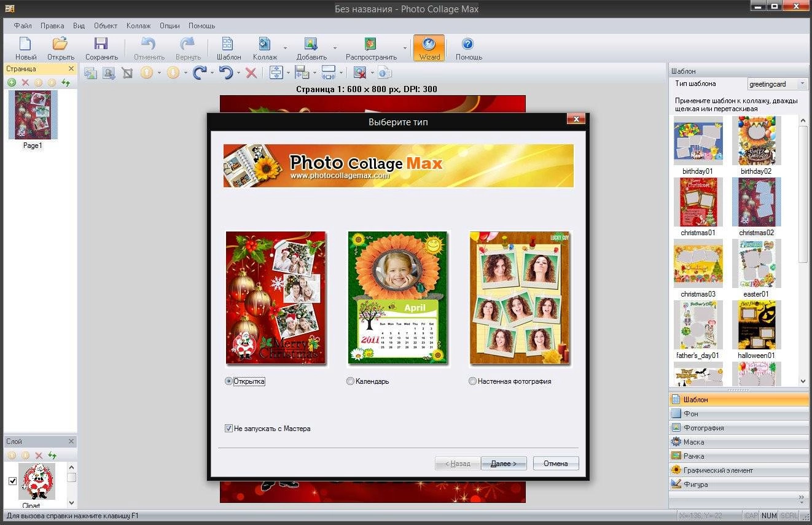Click the Отменить (Undo) toolbar icon
The height and width of the screenshot is (525, 812).
tap(149, 49)
